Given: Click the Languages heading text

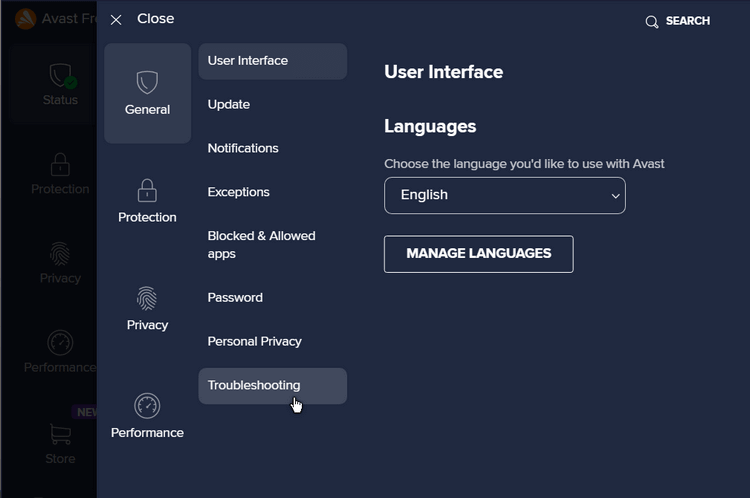Looking at the screenshot, I should (x=430, y=126).
